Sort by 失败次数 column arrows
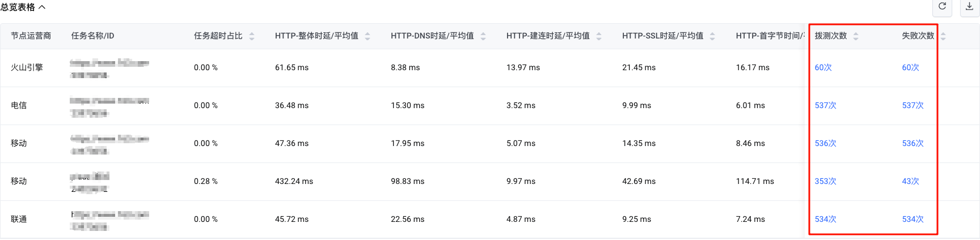 pyautogui.click(x=943, y=36)
